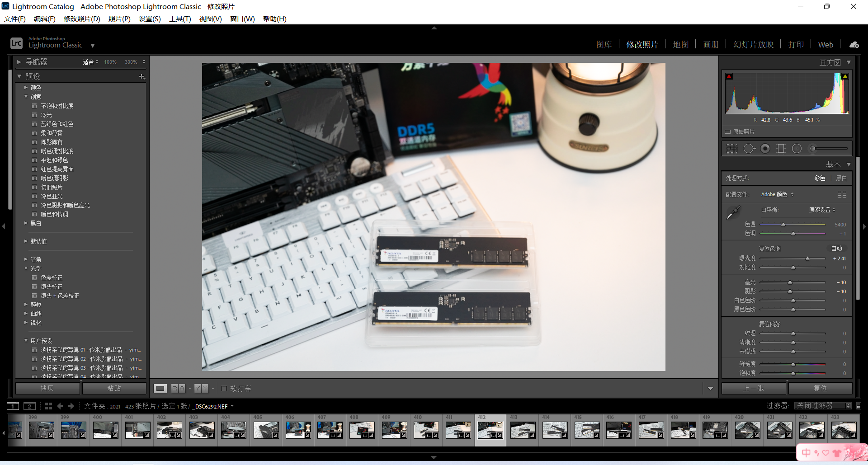The image size is (868, 465).
Task: Switch to loupe view mode
Action: pyautogui.click(x=160, y=389)
